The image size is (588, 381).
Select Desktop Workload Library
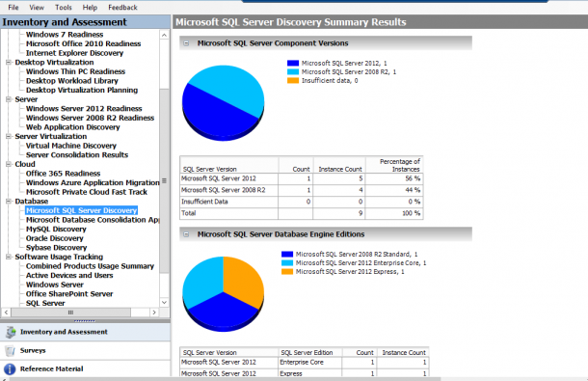pyautogui.click(x=71, y=81)
